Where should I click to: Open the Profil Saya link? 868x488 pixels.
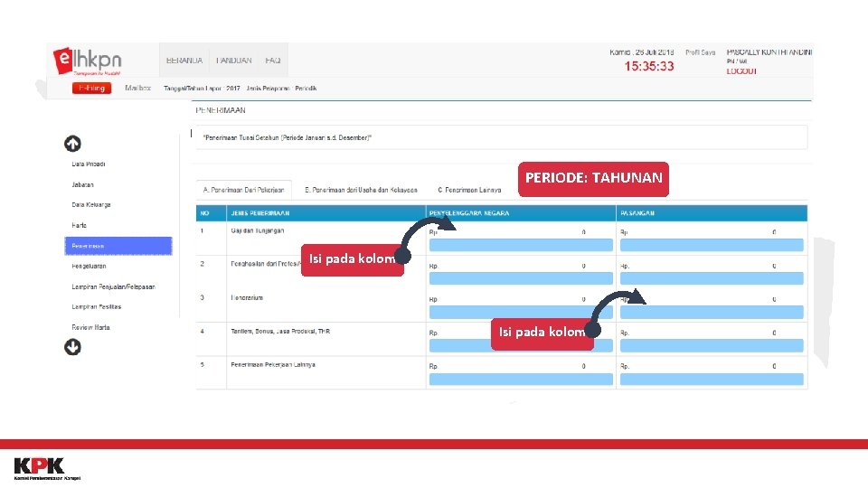pos(700,52)
